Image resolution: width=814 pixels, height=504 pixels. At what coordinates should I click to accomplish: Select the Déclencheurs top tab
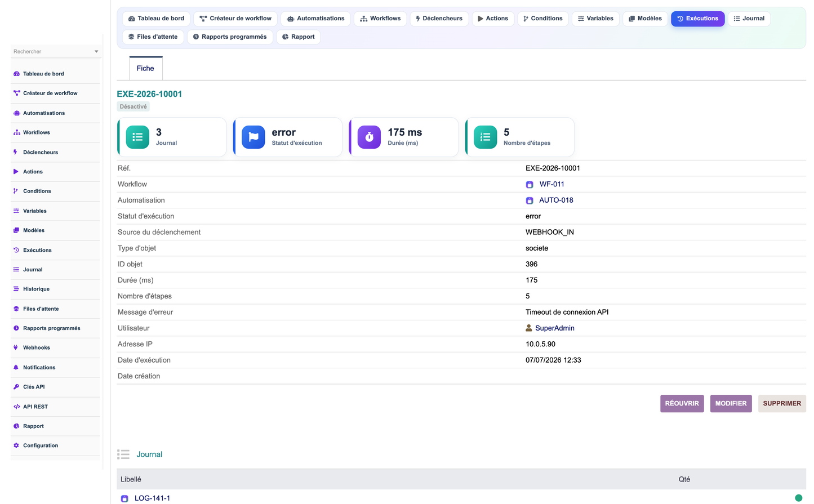click(439, 19)
